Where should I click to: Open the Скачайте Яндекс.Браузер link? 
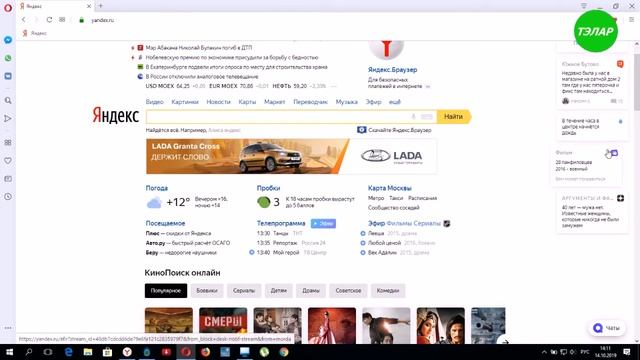(399, 130)
